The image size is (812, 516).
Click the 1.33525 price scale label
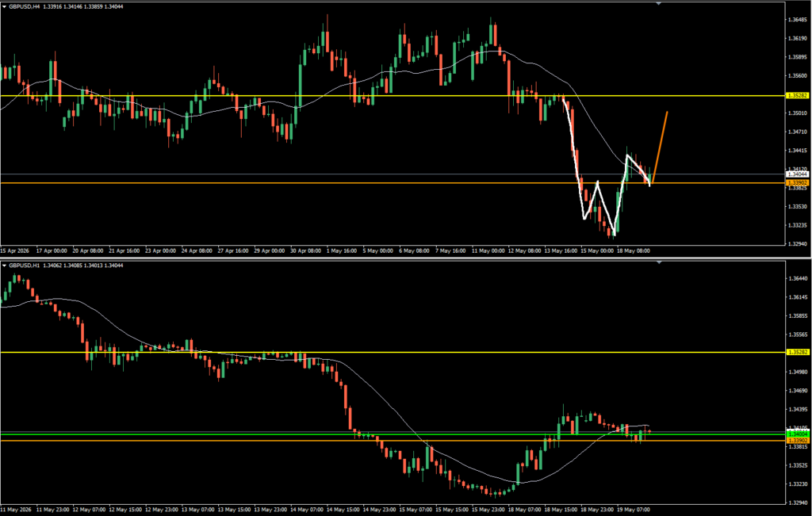(796, 466)
